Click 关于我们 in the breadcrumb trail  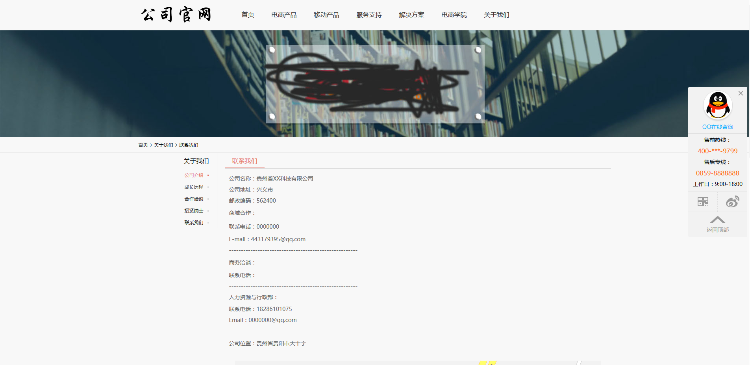pyautogui.click(x=163, y=145)
